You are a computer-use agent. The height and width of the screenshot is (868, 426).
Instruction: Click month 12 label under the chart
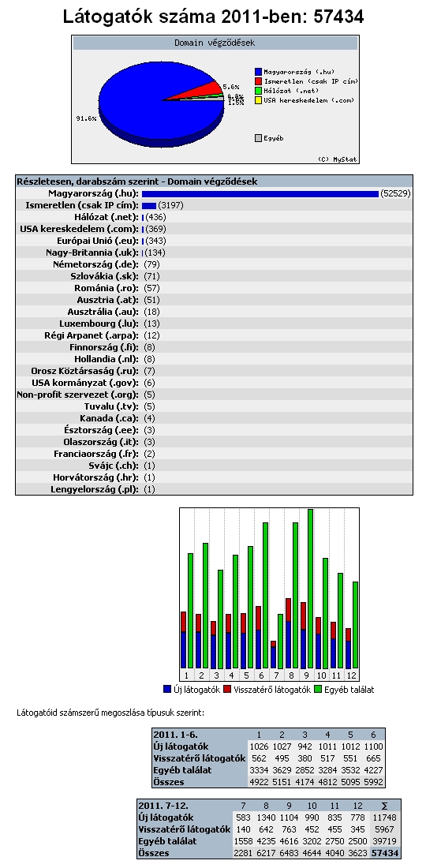(353, 675)
